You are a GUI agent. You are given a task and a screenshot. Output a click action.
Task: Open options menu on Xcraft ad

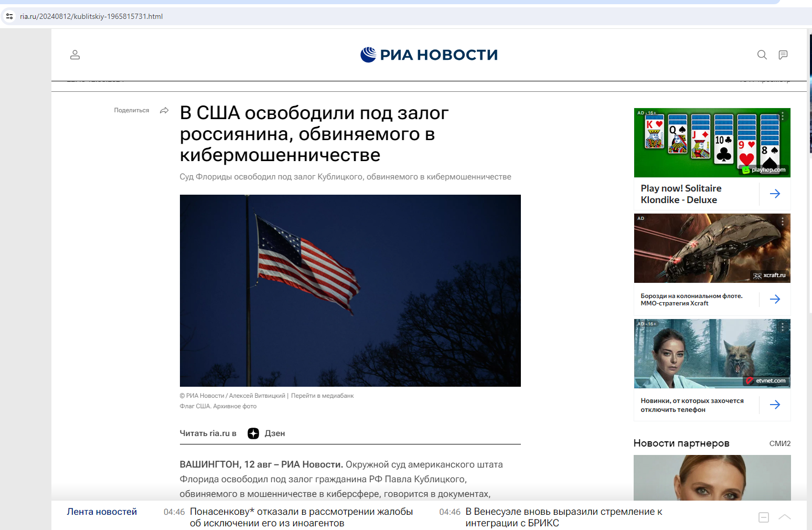pos(782,221)
